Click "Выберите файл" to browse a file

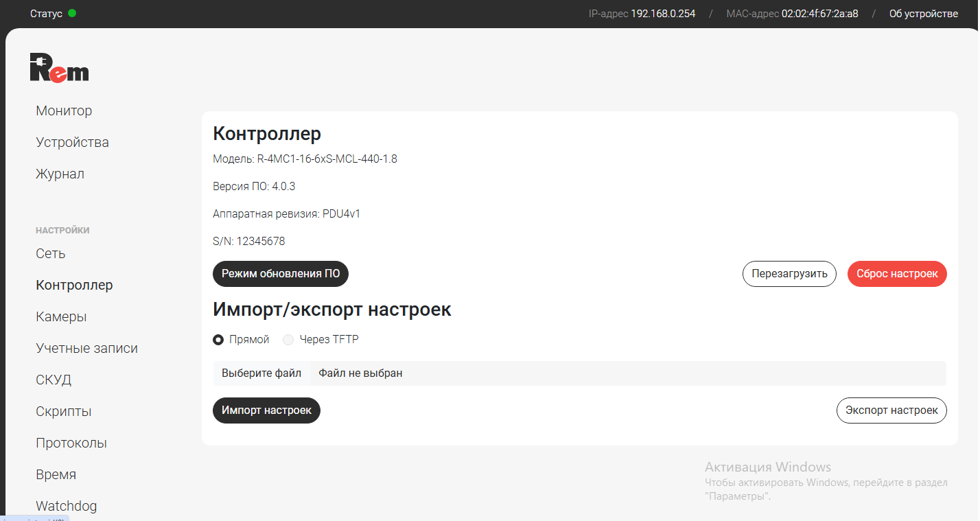coord(261,373)
